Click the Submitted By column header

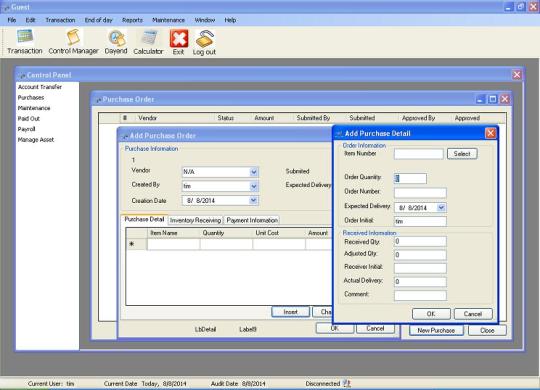[x=313, y=118]
